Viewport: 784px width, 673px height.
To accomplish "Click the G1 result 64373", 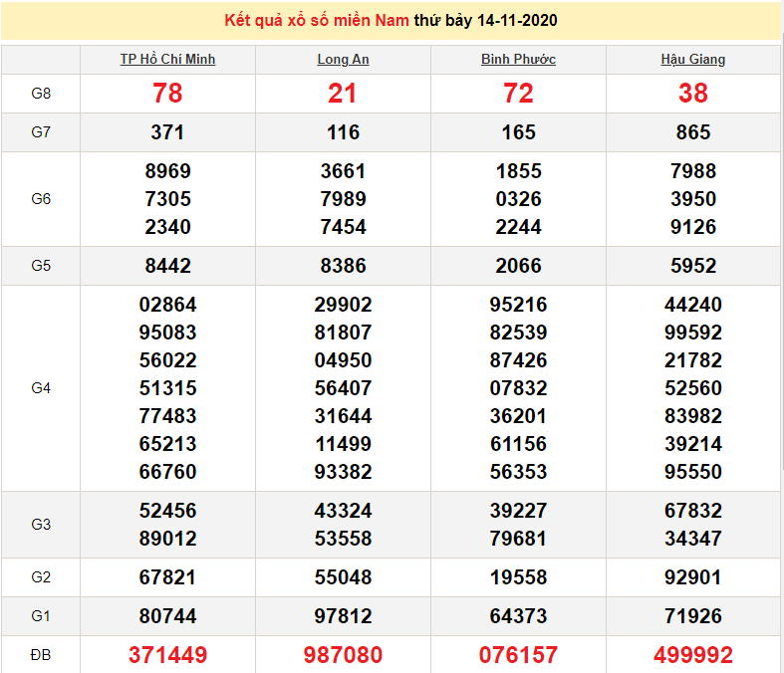I will 518,616.
